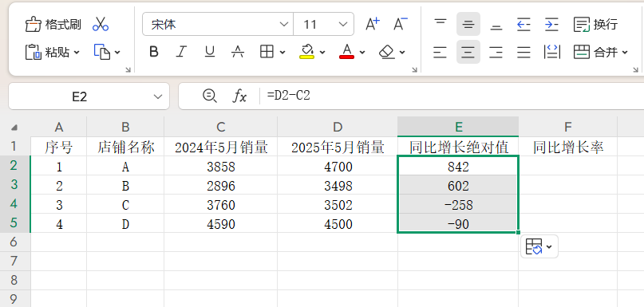Click the Select All corner triangle
This screenshot has height=307, width=644.
(x=14, y=128)
